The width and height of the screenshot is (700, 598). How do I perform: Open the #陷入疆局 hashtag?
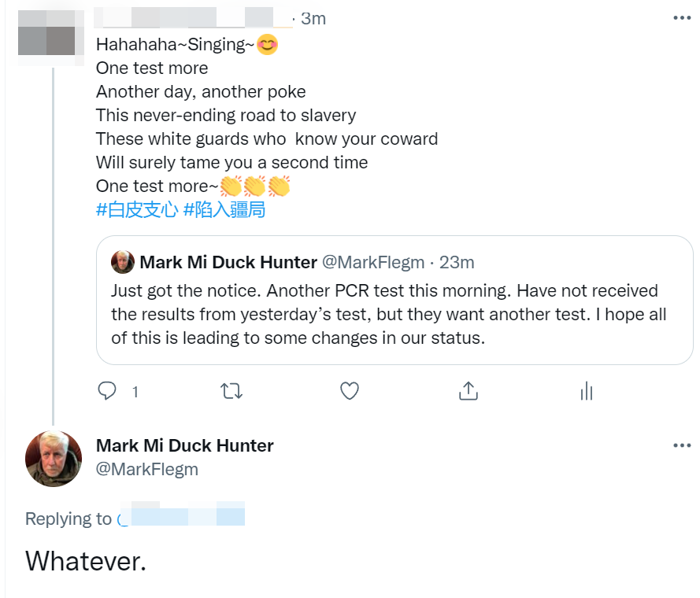[x=224, y=210]
